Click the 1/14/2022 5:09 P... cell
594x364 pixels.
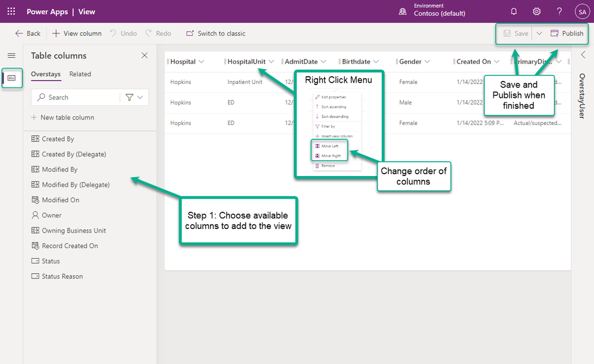(x=480, y=123)
